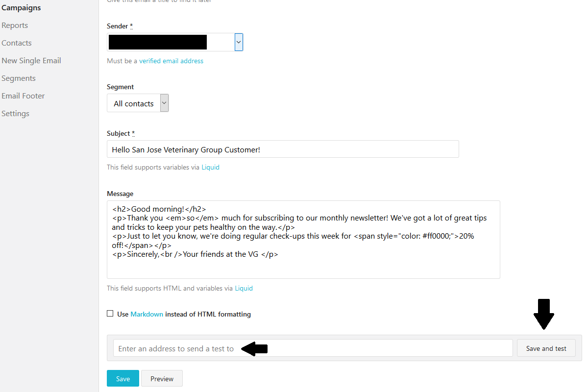The height and width of the screenshot is (392, 588).
Task: Expand the Sender dropdown arrow
Action: [239, 42]
